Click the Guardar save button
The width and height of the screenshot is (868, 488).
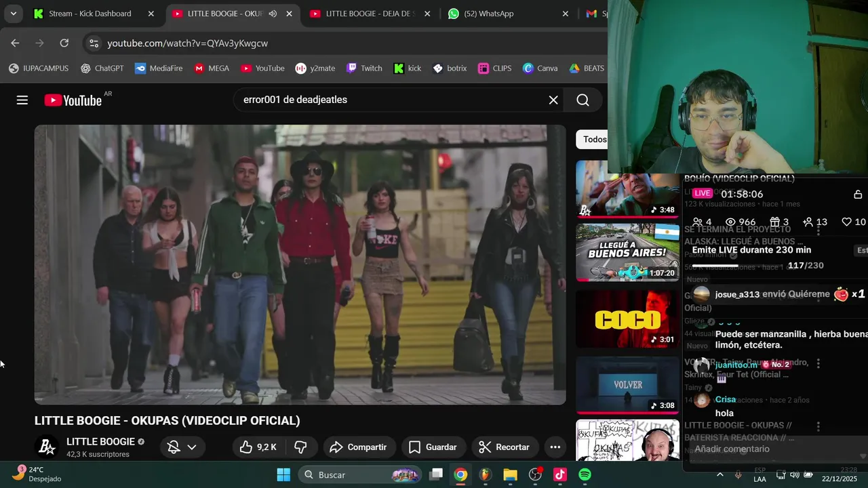pyautogui.click(x=433, y=447)
